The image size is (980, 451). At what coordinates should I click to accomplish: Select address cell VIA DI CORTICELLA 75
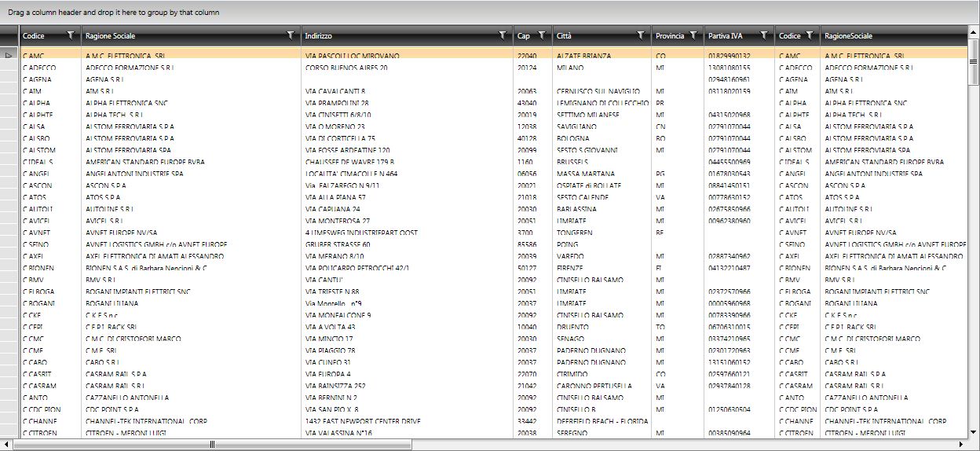pyautogui.click(x=408, y=138)
